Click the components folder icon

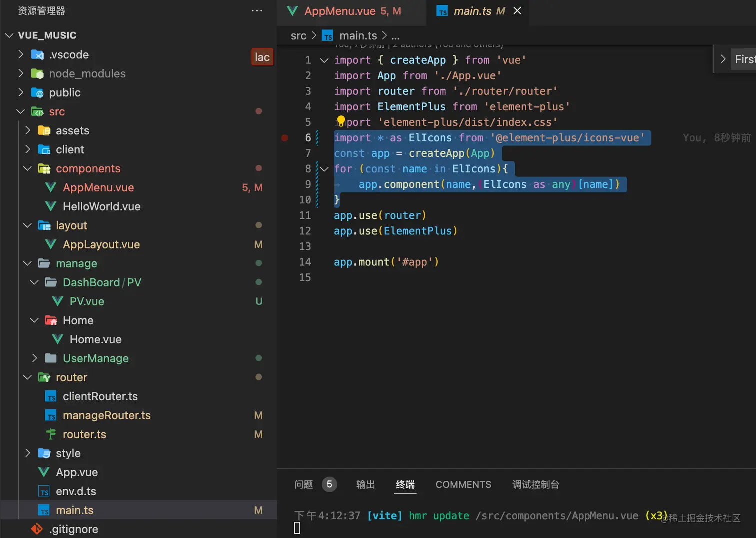point(44,169)
